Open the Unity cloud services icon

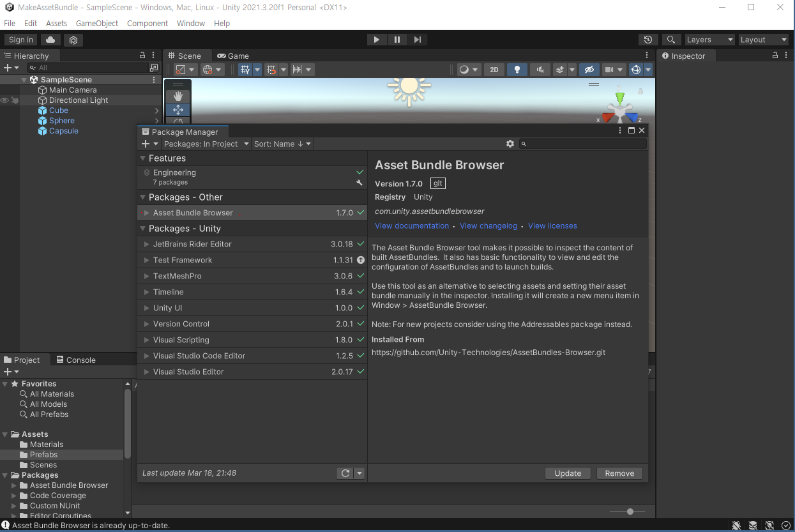[x=50, y=40]
